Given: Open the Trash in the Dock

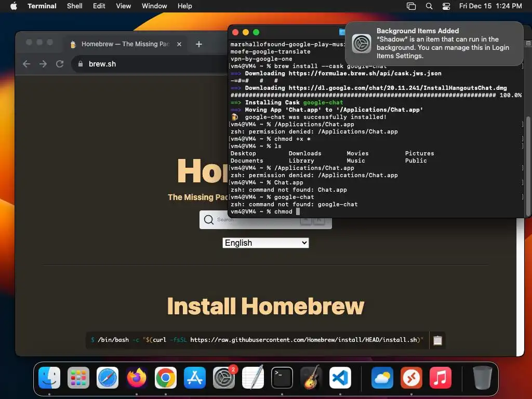Looking at the screenshot, I should [x=482, y=378].
